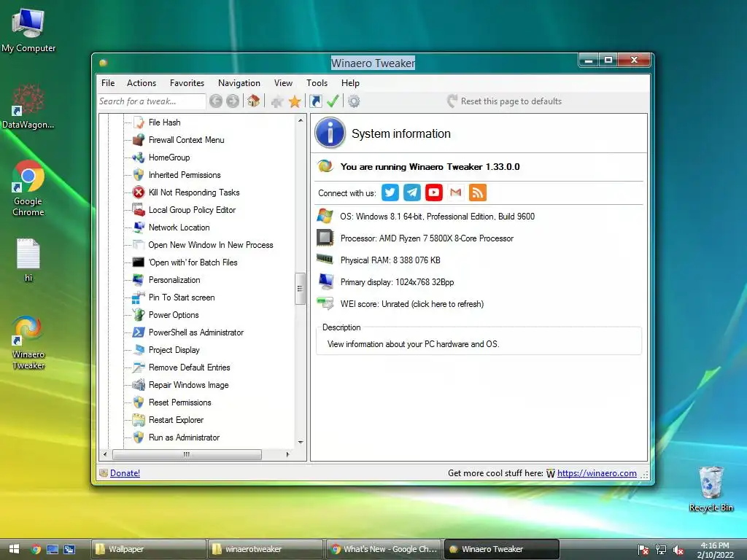The height and width of the screenshot is (560, 747).
Task: Go to the Home page icon
Action: click(x=253, y=101)
